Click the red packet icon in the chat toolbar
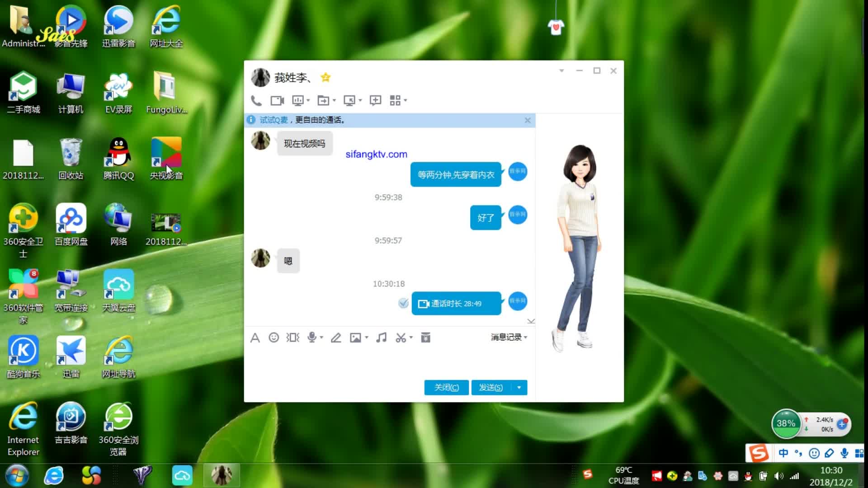The height and width of the screenshot is (488, 868). pos(425,338)
